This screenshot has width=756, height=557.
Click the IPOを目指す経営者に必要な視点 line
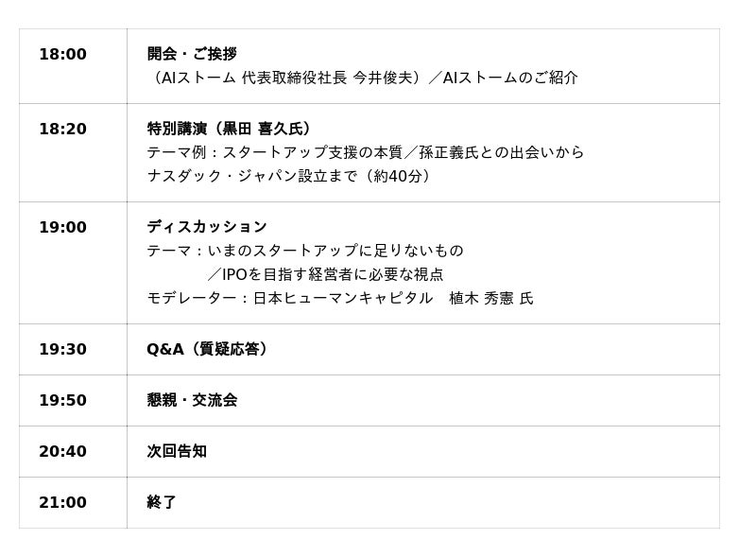tap(325, 274)
